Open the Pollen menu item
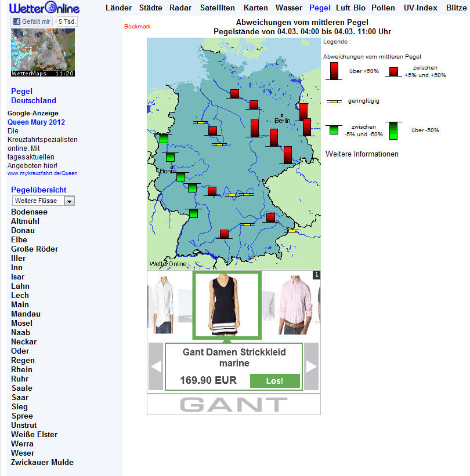 pos(383,8)
